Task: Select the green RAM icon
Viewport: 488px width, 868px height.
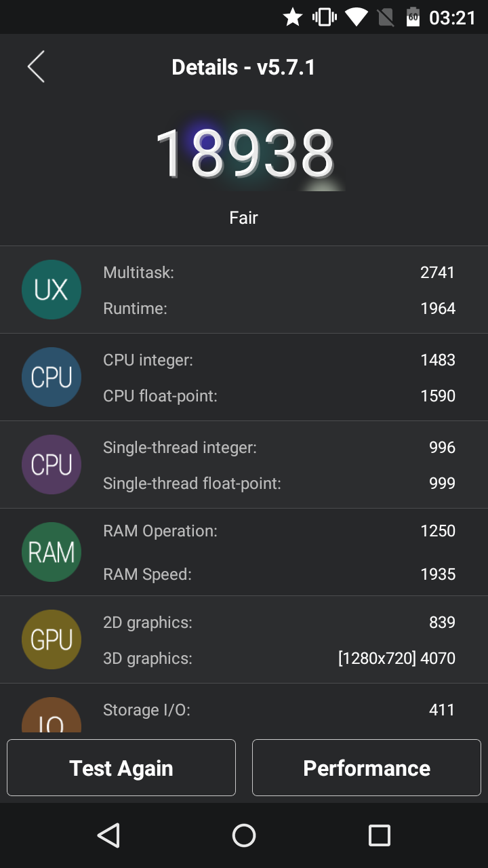Action: pyautogui.click(x=52, y=552)
